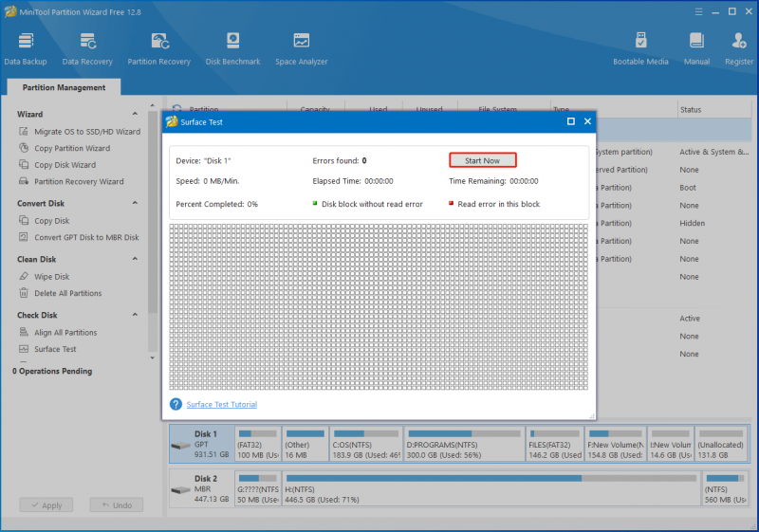Open the Data Backup tool

(x=26, y=48)
